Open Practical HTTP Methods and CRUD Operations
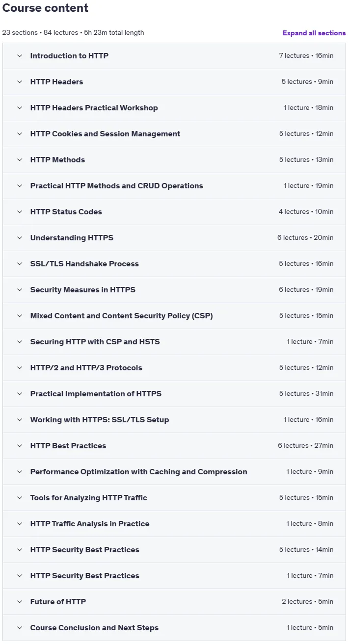This screenshot has height=644, width=348. coord(174,186)
